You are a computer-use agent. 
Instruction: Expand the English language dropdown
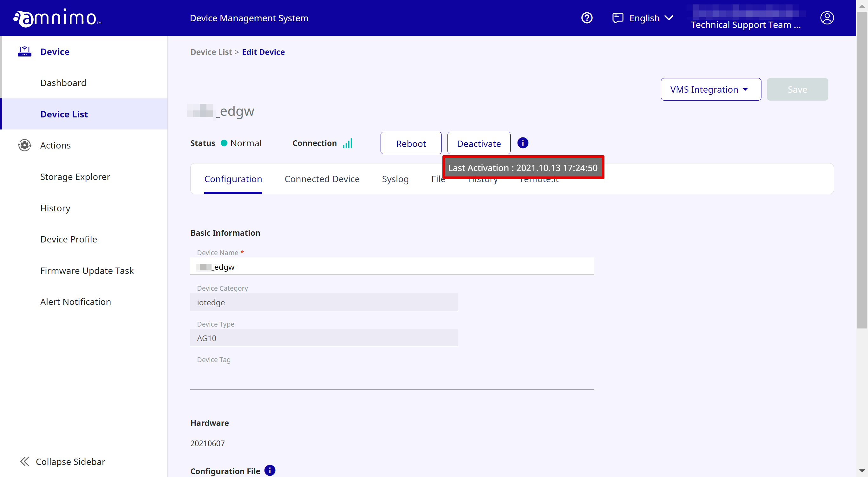coord(651,18)
